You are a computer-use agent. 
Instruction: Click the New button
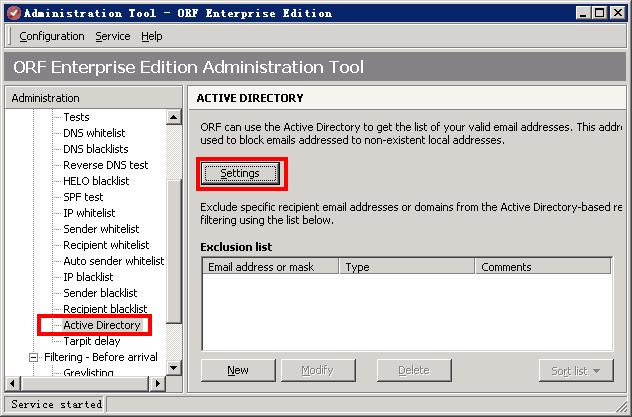point(238,370)
